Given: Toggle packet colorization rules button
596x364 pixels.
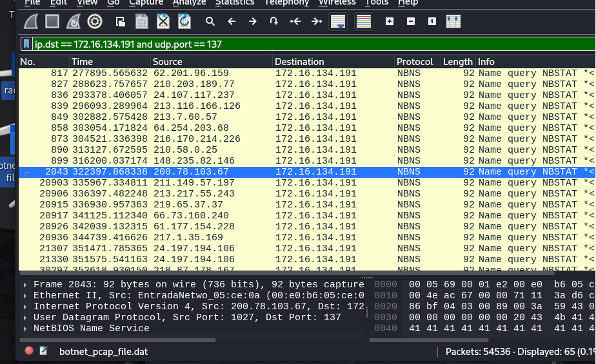Looking at the screenshot, I should (x=364, y=21).
